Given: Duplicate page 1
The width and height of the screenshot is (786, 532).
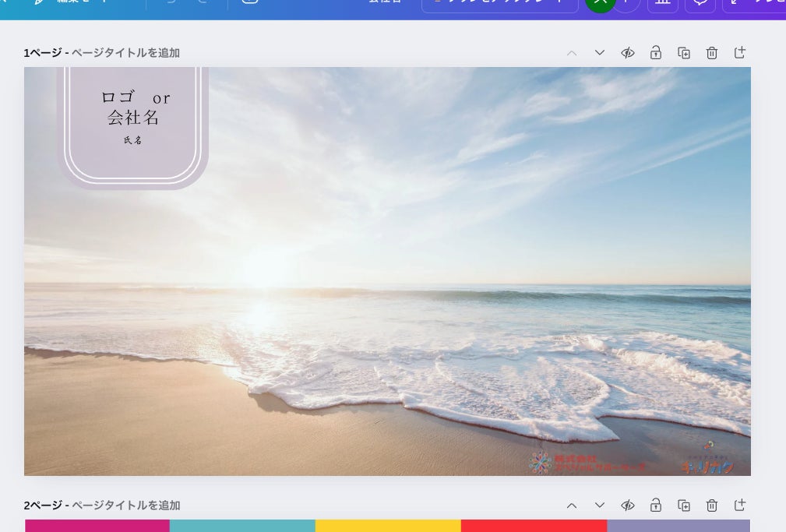Looking at the screenshot, I should pyautogui.click(x=684, y=53).
